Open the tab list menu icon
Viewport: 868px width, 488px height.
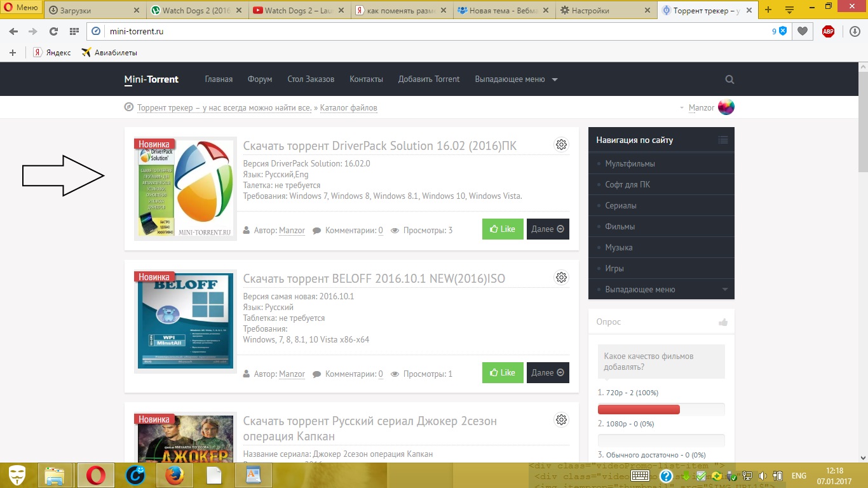tap(789, 10)
